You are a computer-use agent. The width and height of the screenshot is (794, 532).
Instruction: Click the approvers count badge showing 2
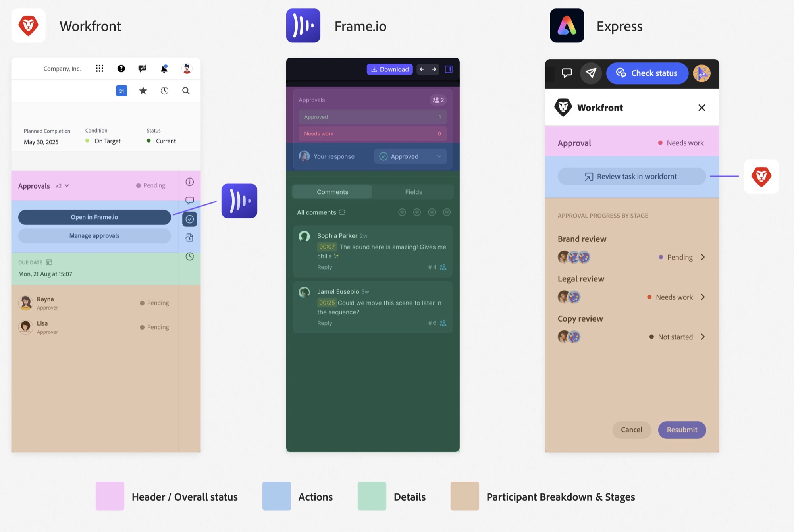click(x=438, y=100)
